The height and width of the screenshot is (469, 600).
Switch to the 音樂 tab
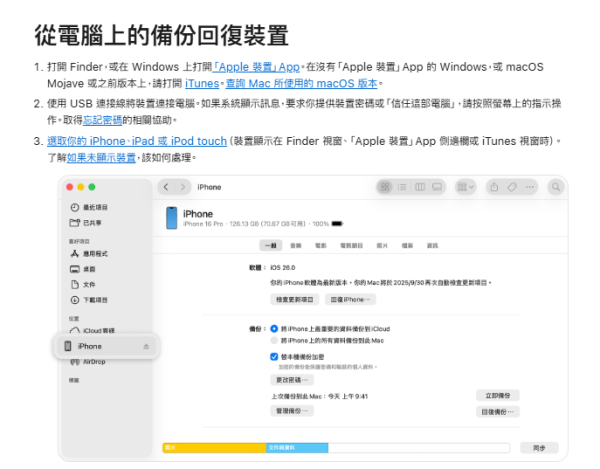[296, 246]
